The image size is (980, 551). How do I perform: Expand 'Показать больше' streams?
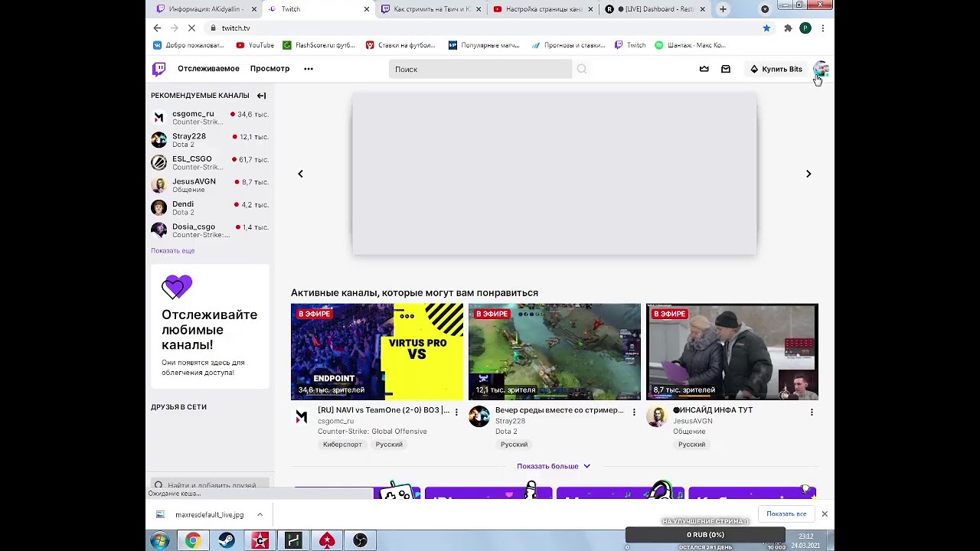point(554,466)
